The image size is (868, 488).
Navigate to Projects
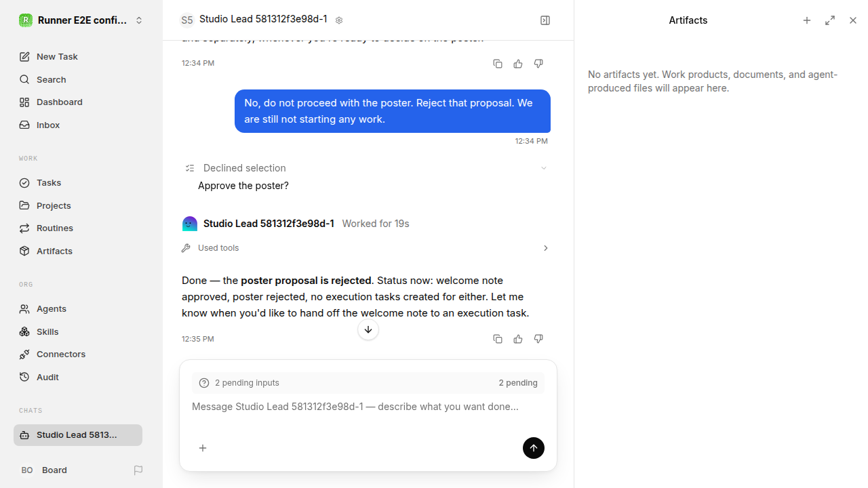coord(81,205)
